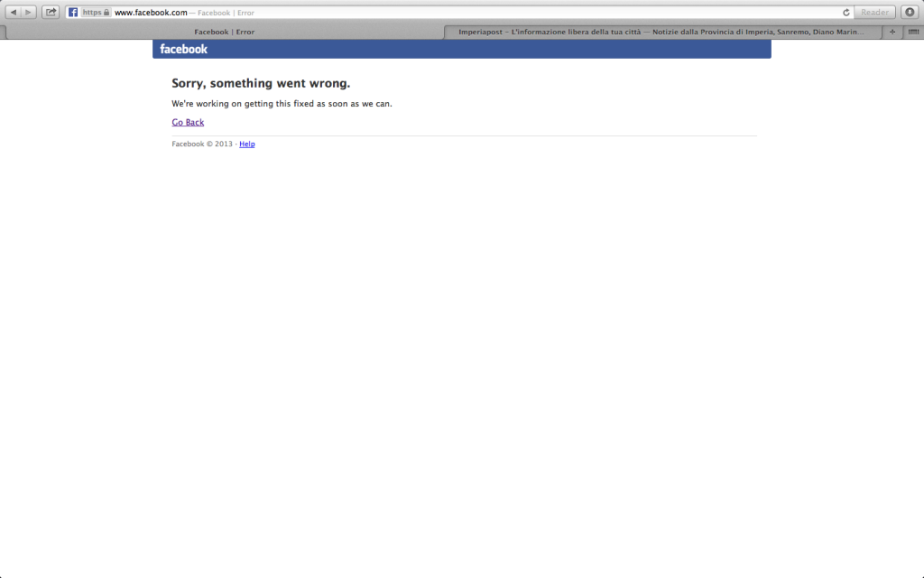Screen dimensions: 924x578
Task: Open the Share button in toolbar
Action: pyautogui.click(x=51, y=12)
